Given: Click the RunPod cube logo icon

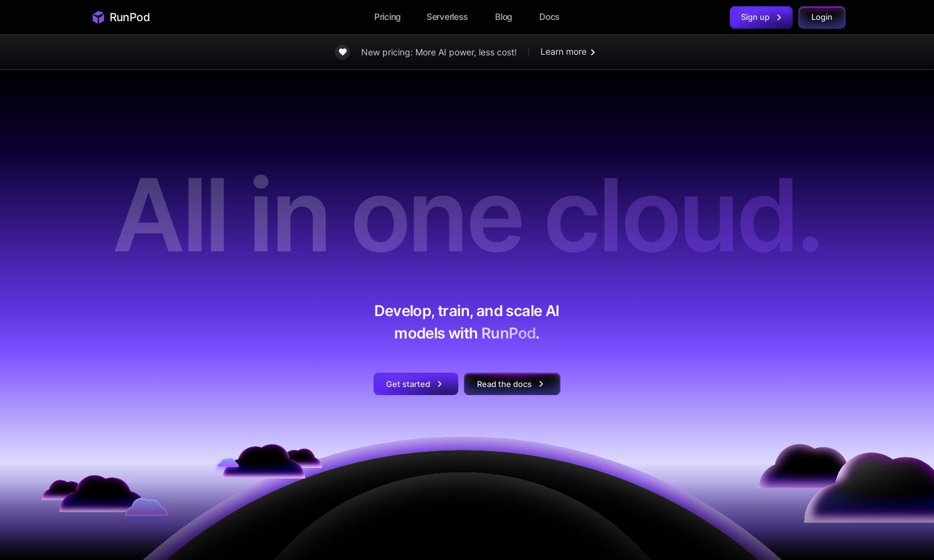Looking at the screenshot, I should tap(98, 17).
